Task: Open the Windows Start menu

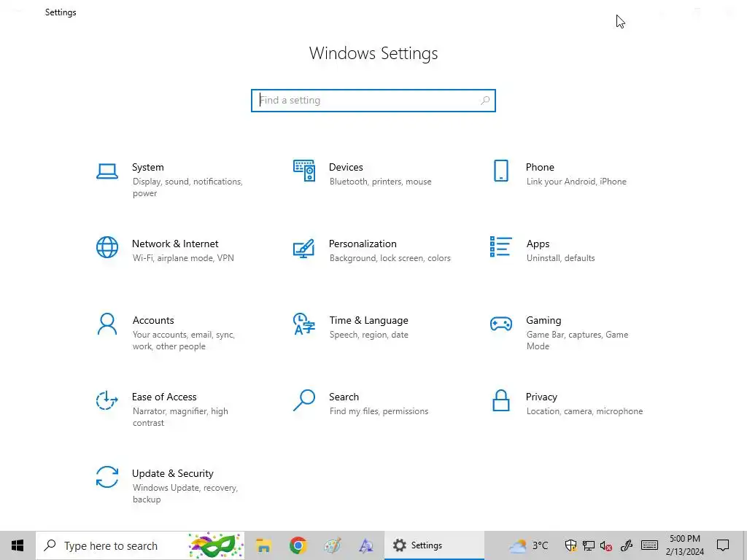Action: pos(18,545)
